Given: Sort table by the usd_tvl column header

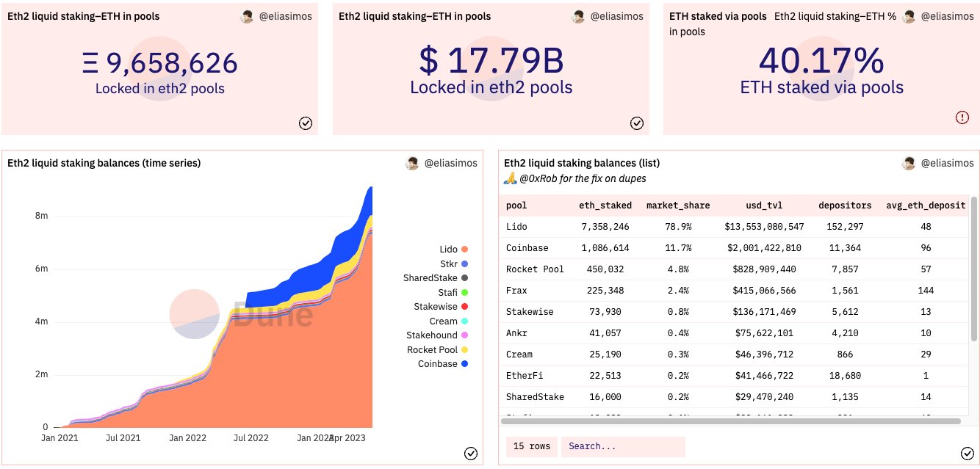Looking at the screenshot, I should [764, 206].
